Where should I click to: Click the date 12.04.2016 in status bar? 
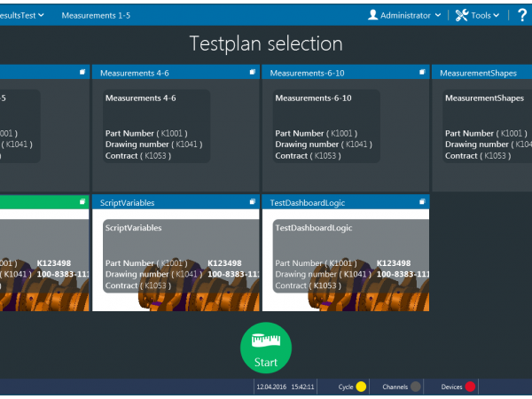[x=271, y=387]
